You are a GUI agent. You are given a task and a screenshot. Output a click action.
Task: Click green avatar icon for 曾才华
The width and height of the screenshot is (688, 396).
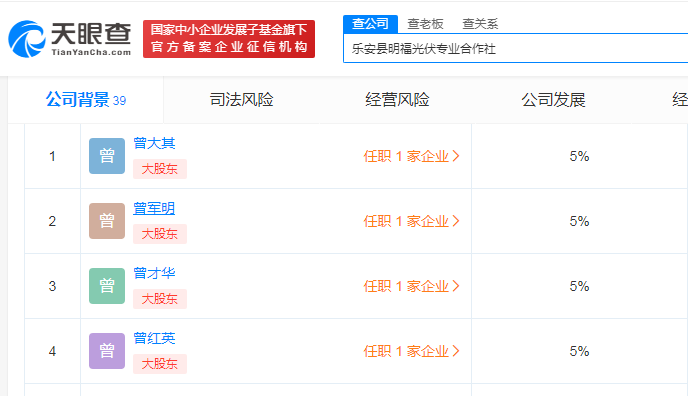tap(107, 286)
